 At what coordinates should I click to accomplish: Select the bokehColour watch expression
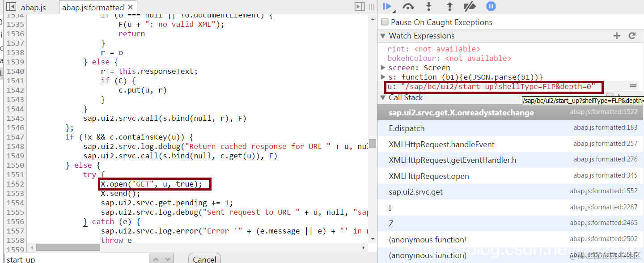[x=449, y=58]
